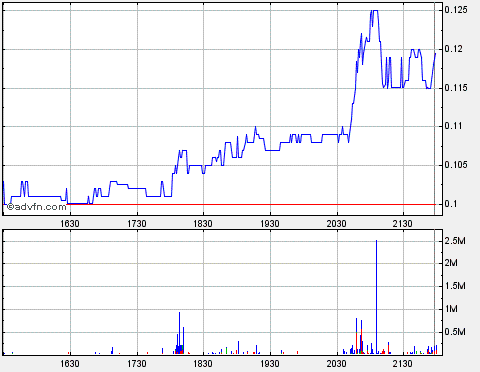Click the 1630 time label under price chart
Screen dimensions: 480x372
pos(70,224)
